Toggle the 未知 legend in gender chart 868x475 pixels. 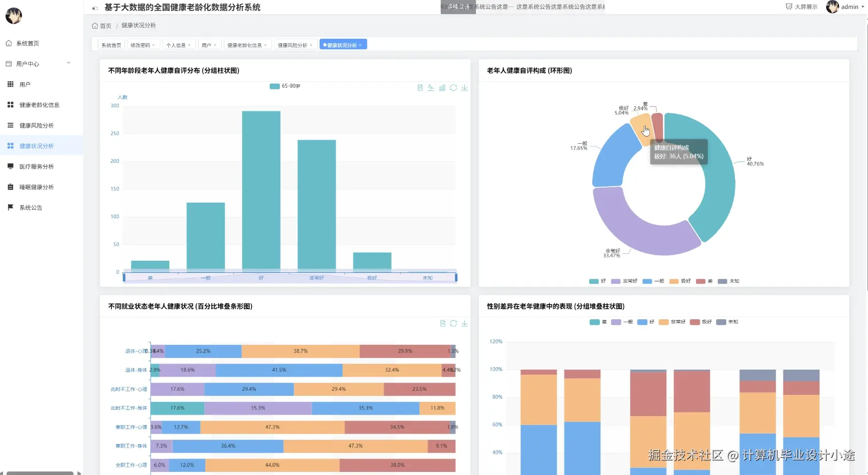727,322
